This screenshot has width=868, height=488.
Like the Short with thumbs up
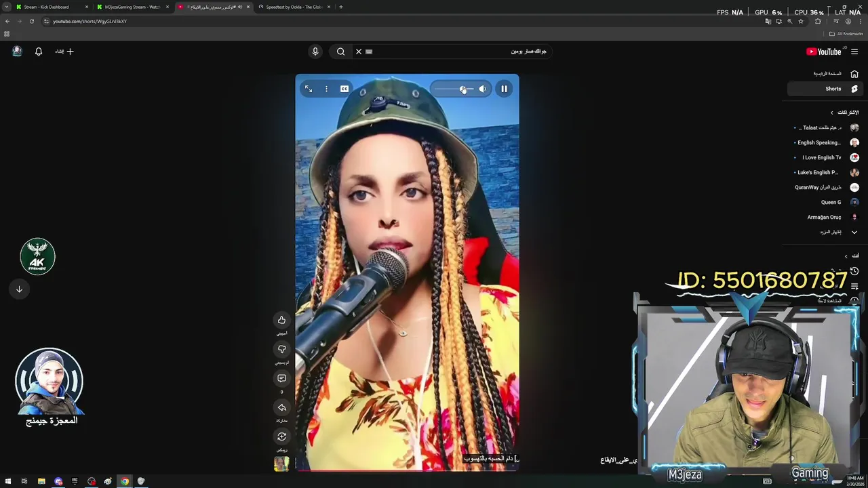coord(281,320)
